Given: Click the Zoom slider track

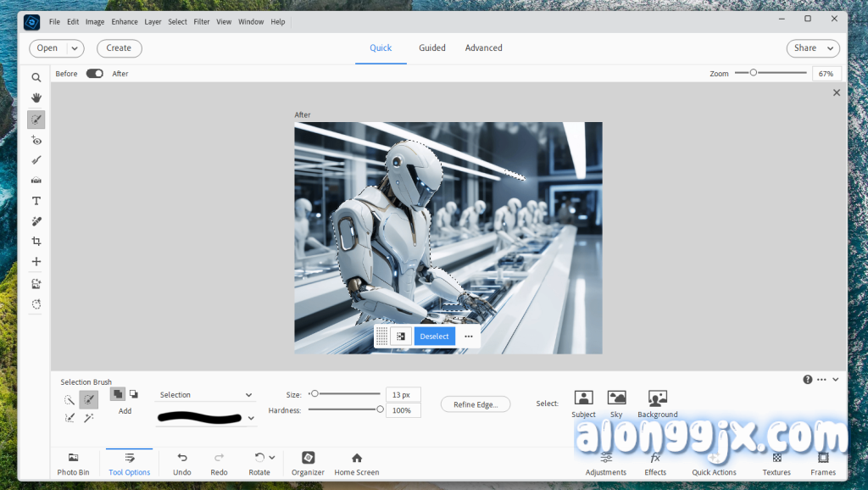Looking at the screenshot, I should pyautogui.click(x=780, y=73).
